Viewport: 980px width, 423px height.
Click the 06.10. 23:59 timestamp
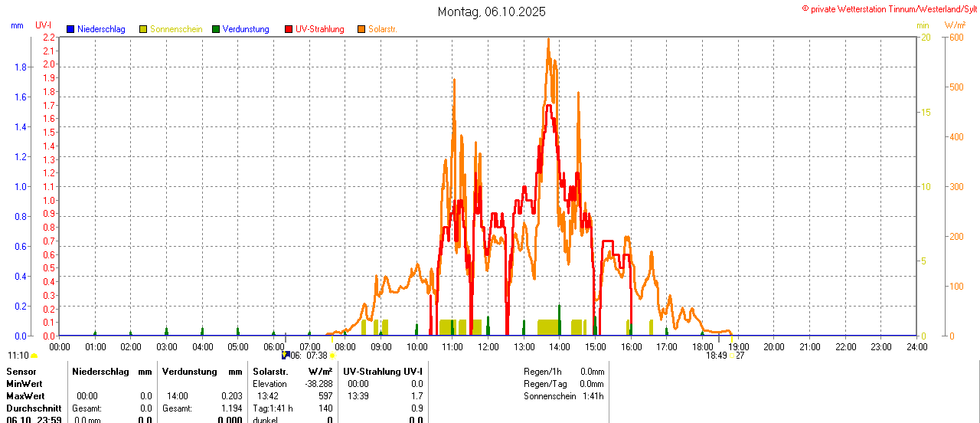pyautogui.click(x=34, y=420)
